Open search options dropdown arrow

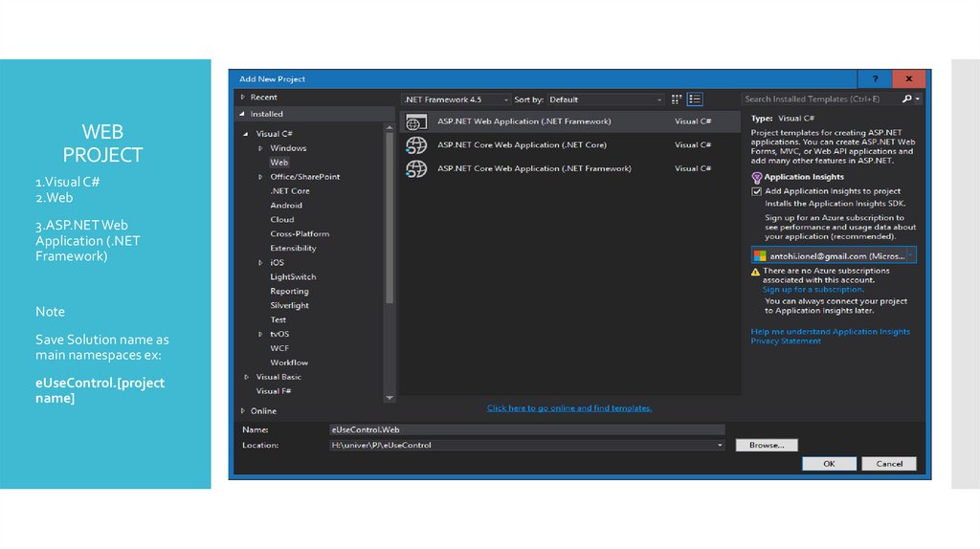[x=918, y=99]
